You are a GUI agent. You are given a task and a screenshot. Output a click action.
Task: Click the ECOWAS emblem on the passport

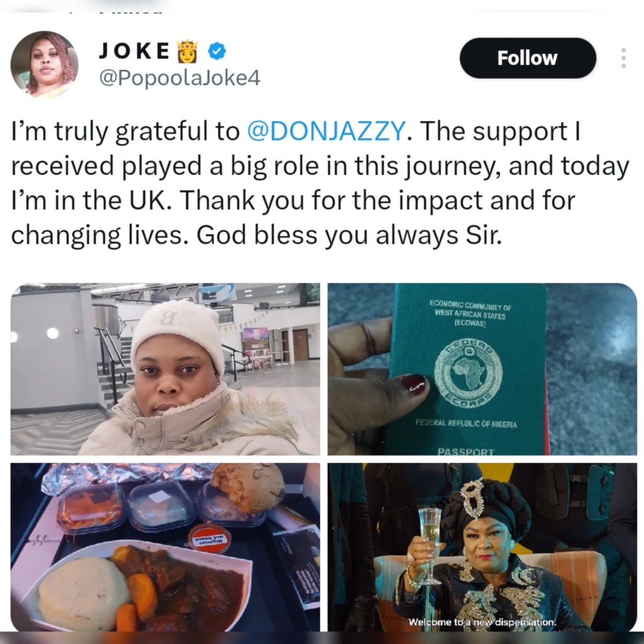[x=468, y=371]
